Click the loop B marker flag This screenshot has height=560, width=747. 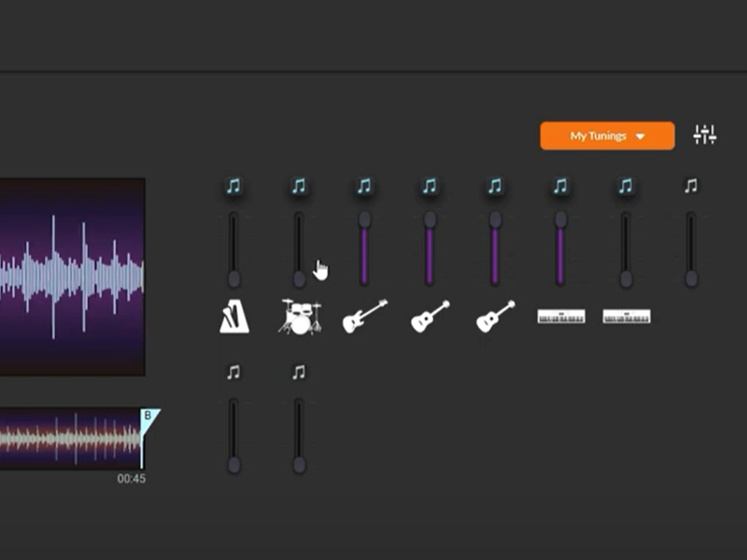149,419
